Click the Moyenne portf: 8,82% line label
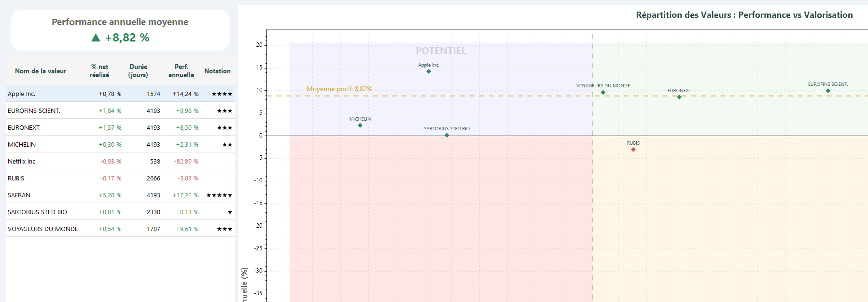Viewport: 868px width, 302px height. click(339, 89)
